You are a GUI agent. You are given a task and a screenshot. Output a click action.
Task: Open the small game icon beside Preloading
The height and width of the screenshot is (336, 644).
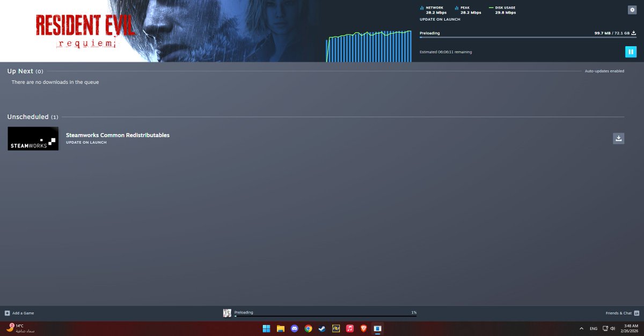[227, 313]
